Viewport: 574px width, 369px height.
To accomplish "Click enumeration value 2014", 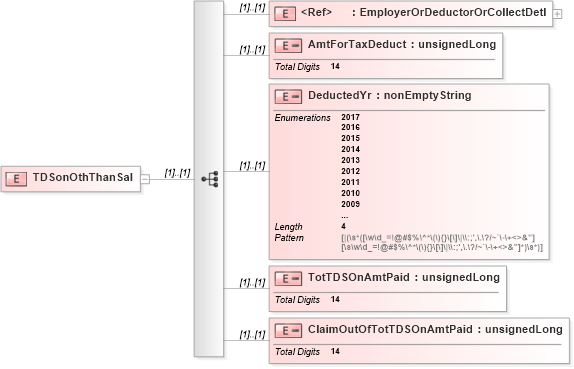I will [350, 149].
